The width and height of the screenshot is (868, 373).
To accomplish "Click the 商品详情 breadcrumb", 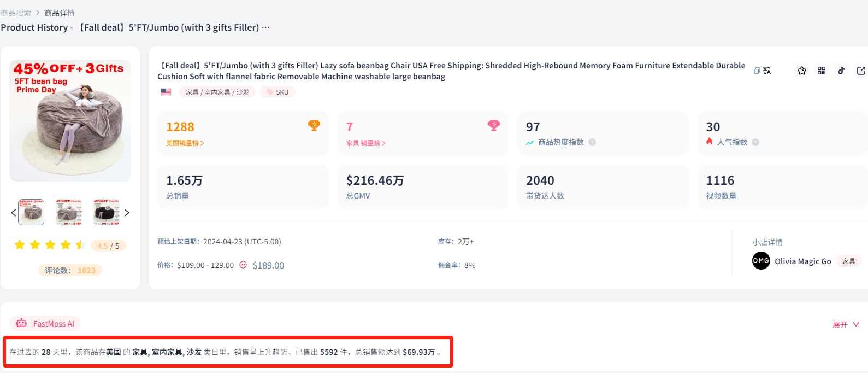I will click(x=60, y=13).
